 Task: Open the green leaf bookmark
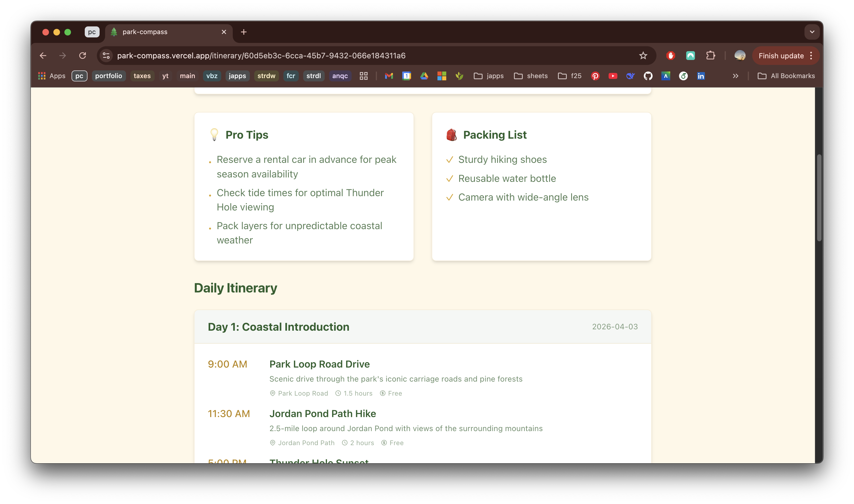[459, 76]
